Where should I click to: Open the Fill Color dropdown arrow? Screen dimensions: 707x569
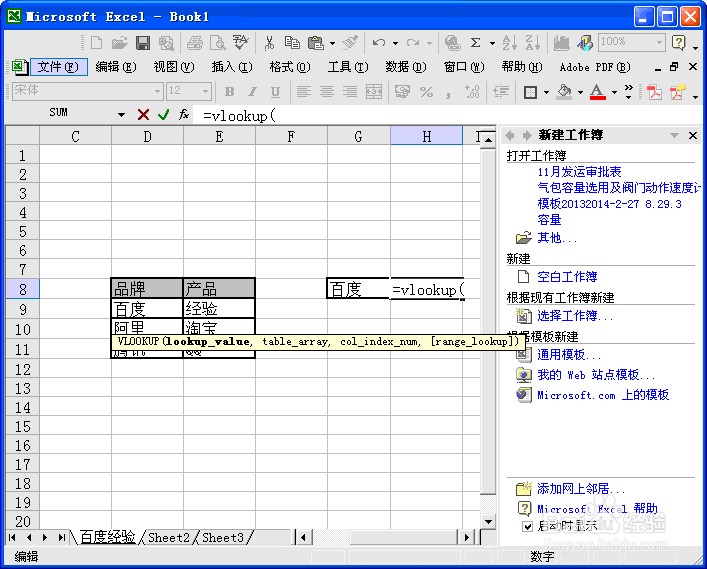pyautogui.click(x=580, y=92)
